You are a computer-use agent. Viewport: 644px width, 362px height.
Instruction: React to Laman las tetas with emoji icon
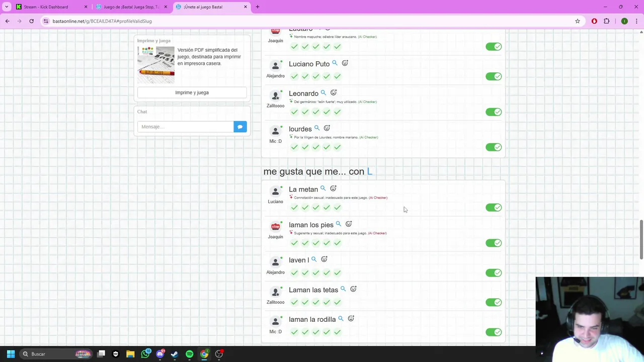(353, 289)
